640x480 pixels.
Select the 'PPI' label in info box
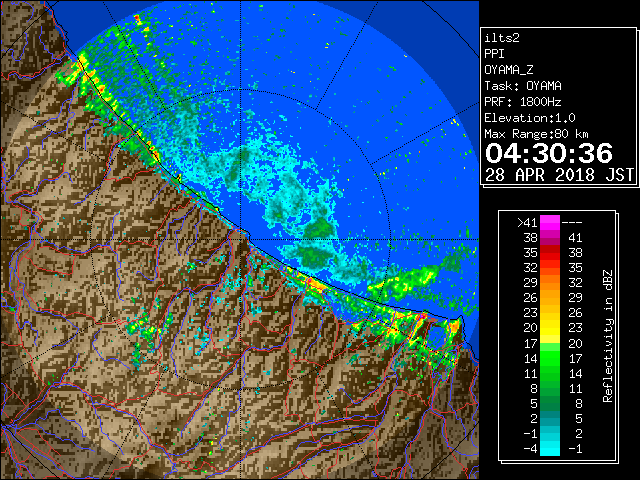click(x=494, y=54)
